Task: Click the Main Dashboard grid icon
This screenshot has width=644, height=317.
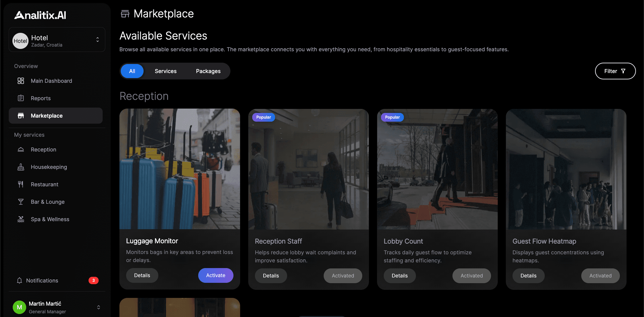Action: point(21,81)
